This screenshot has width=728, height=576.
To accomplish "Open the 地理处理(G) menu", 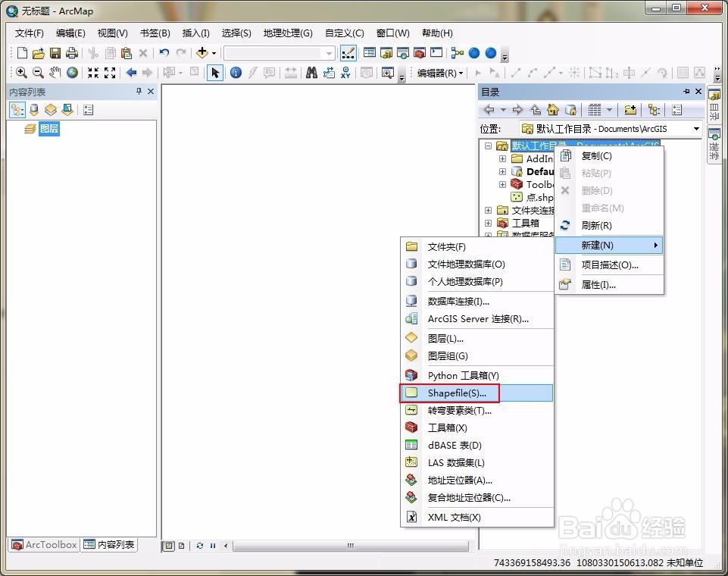I will coord(288,33).
